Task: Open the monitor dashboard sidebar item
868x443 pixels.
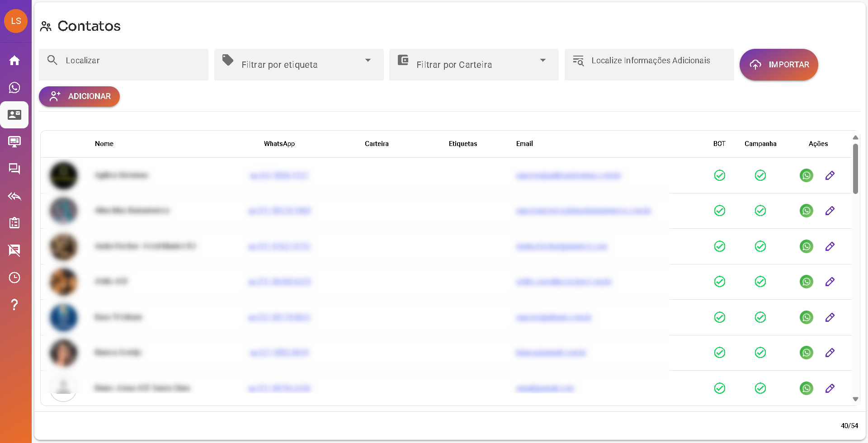Action: [14, 142]
